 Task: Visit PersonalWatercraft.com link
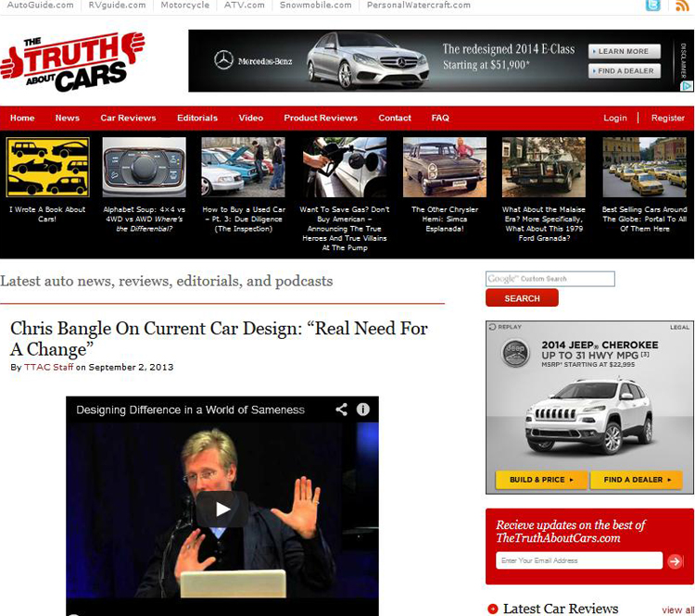point(419,6)
